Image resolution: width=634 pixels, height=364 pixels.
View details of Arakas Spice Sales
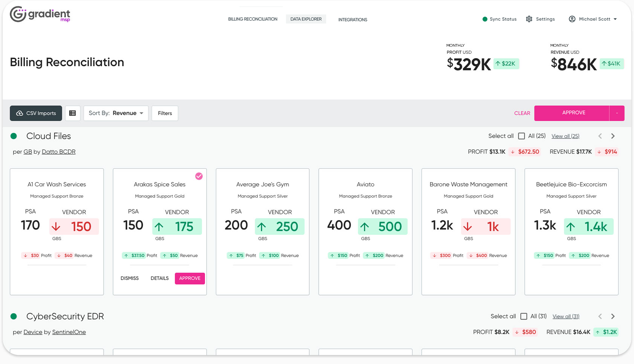coord(159,278)
